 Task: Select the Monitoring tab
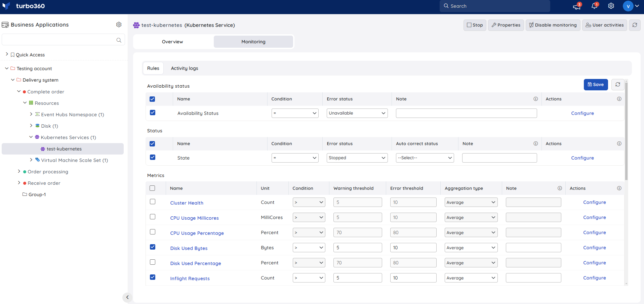pyautogui.click(x=253, y=42)
